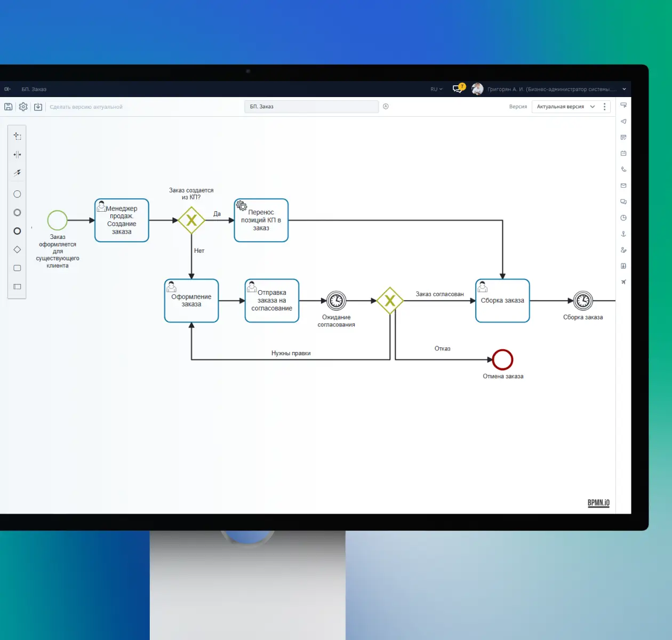Select the 'Менеджер продаж. Создание заказа' task
This screenshot has width=672, height=640.
click(122, 220)
